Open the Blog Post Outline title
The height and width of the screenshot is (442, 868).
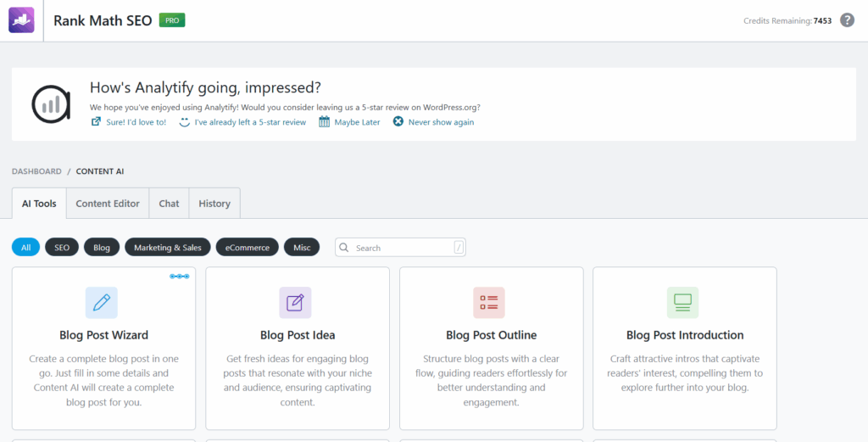[492, 335]
